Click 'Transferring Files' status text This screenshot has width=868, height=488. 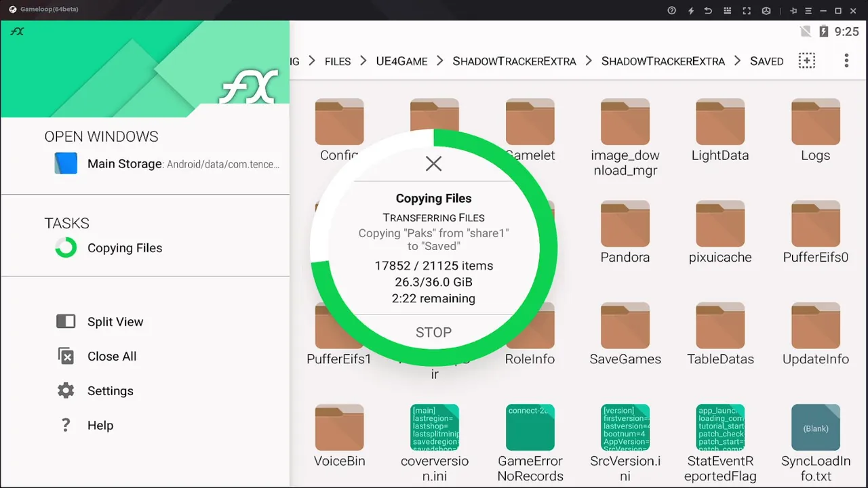coord(433,218)
